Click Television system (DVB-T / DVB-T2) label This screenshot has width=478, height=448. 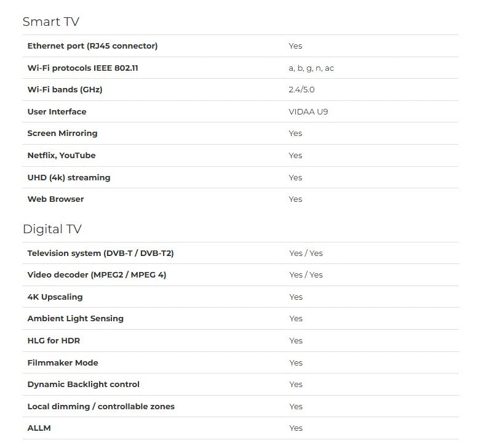pyautogui.click(x=101, y=254)
